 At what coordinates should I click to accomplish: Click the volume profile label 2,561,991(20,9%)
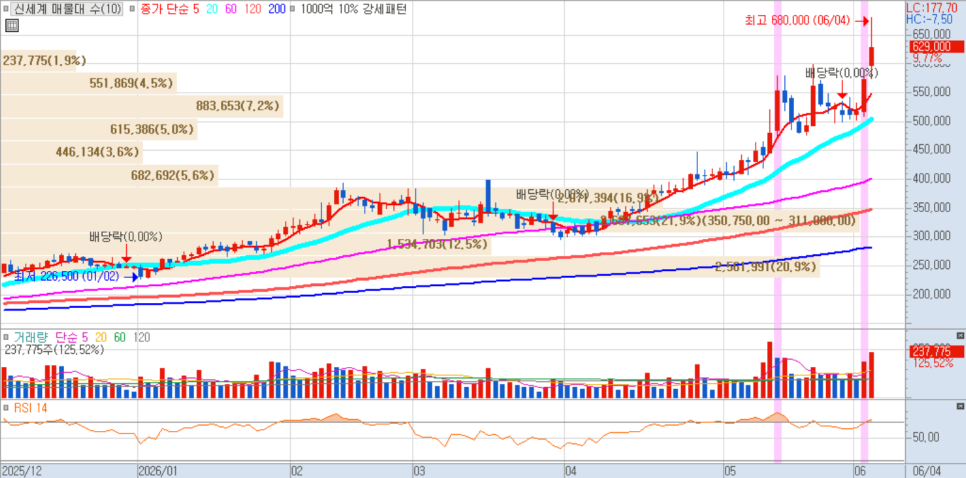[x=766, y=267]
